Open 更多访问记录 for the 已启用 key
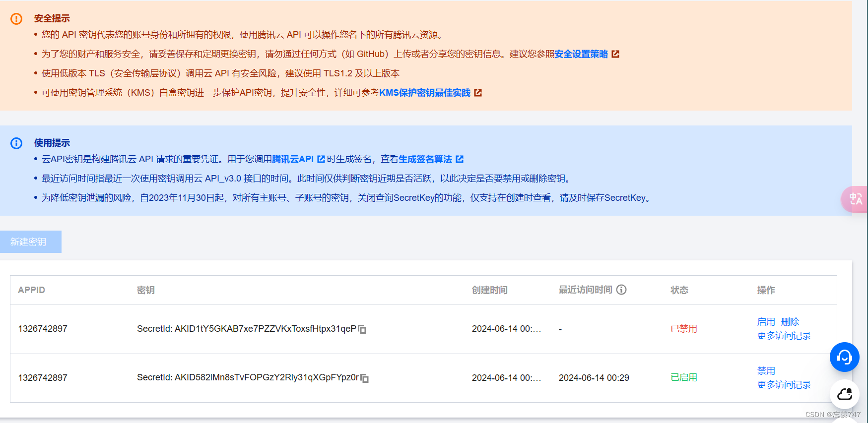The image size is (868, 423). pos(784,385)
